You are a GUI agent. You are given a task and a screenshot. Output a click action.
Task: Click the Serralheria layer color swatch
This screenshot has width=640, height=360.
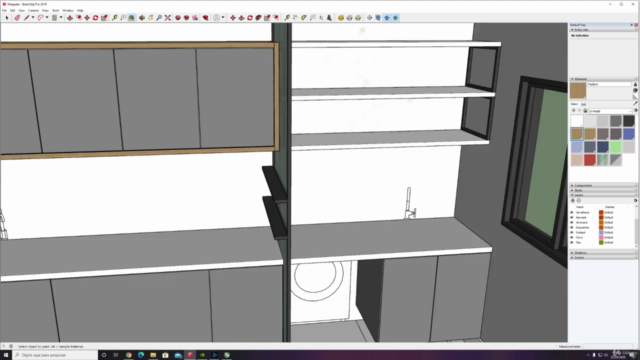pos(601,212)
